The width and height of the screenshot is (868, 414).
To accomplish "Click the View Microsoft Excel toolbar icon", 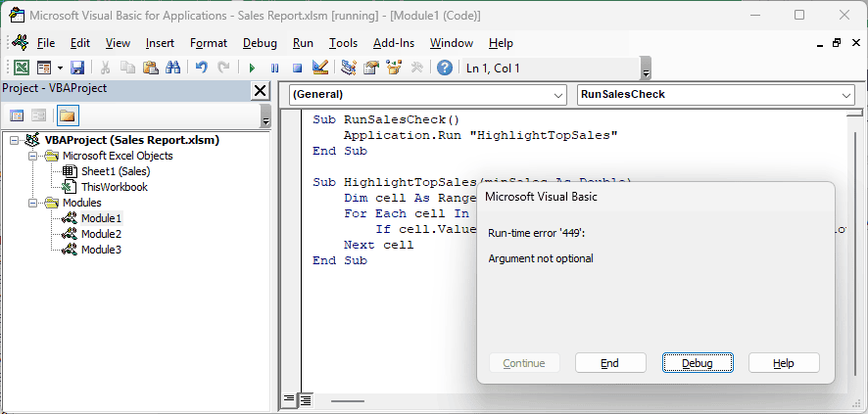I will click(21, 68).
